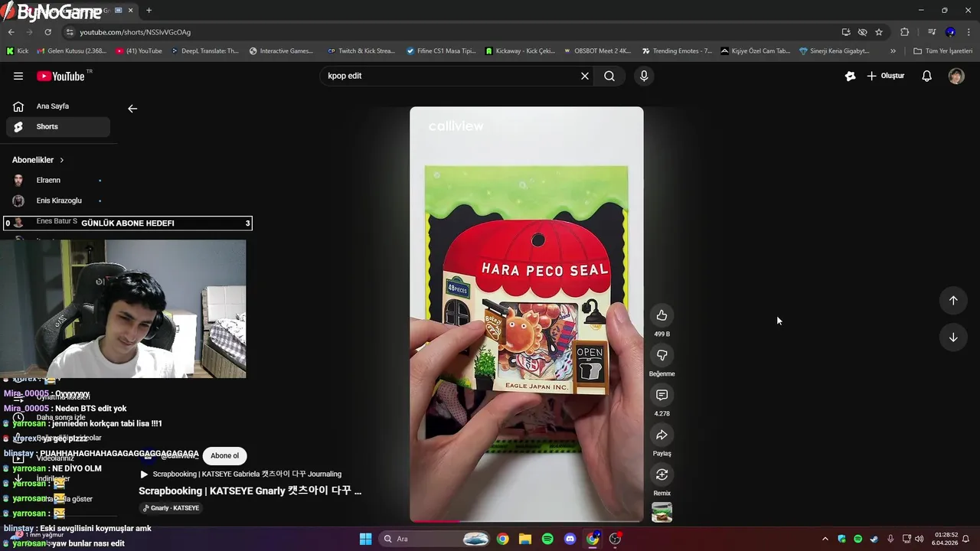Bookmark this page with star icon
The width and height of the screenshot is (980, 551).
click(x=879, y=32)
